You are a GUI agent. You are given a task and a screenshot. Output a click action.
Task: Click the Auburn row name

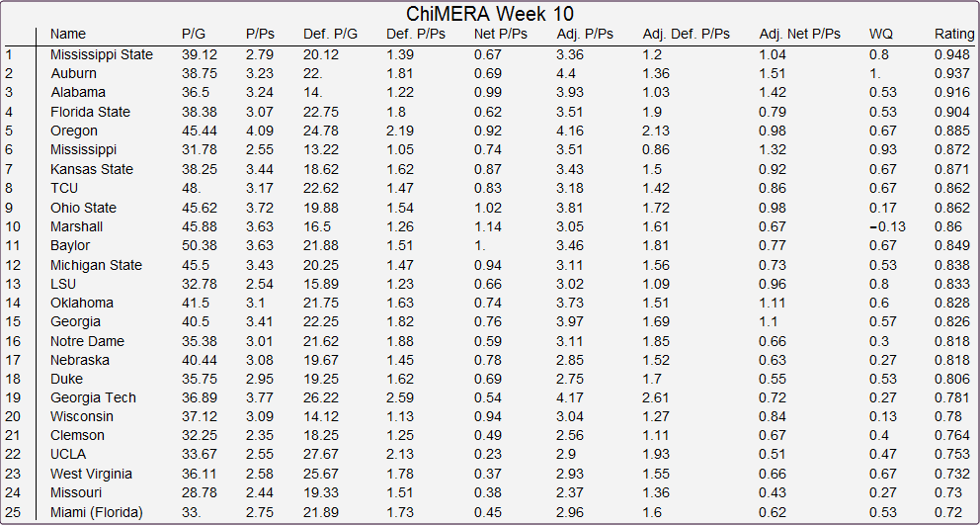coord(74,74)
